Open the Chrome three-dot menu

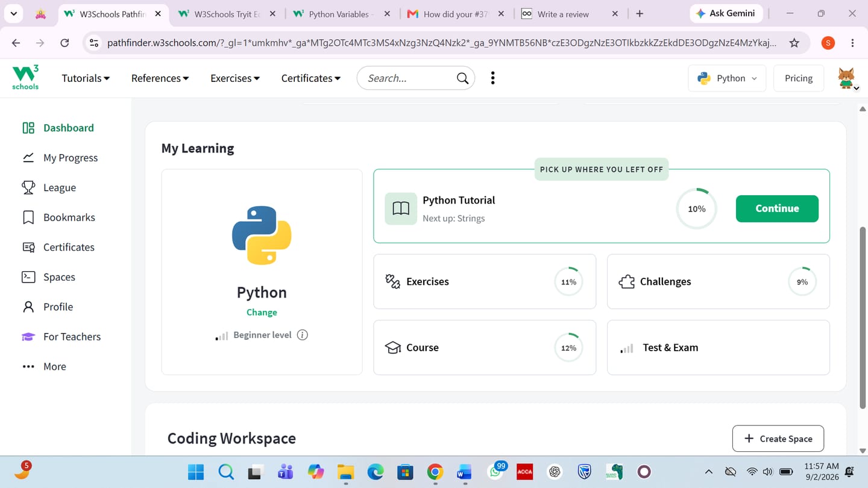[852, 43]
